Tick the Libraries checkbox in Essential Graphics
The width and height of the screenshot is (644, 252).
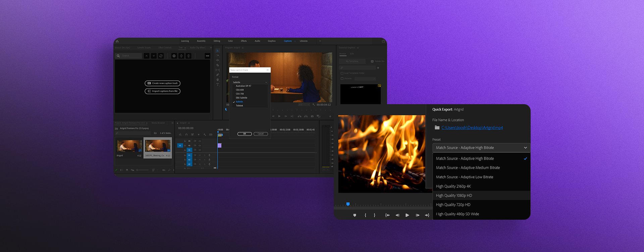(342, 79)
